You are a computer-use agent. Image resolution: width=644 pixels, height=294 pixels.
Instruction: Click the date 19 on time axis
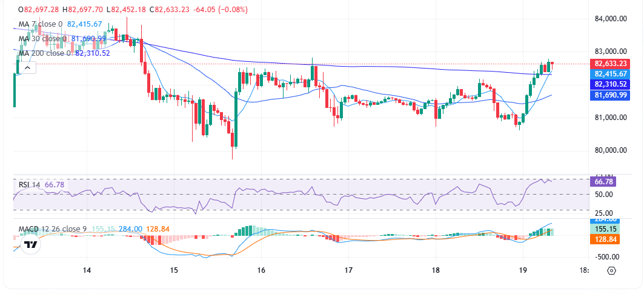point(523,270)
